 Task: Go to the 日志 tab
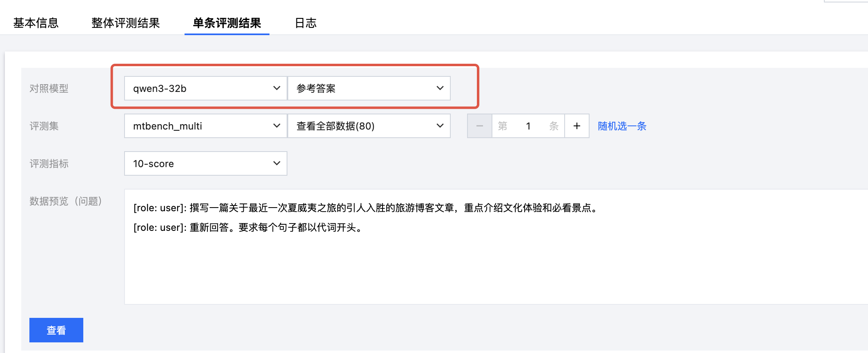[x=305, y=23]
